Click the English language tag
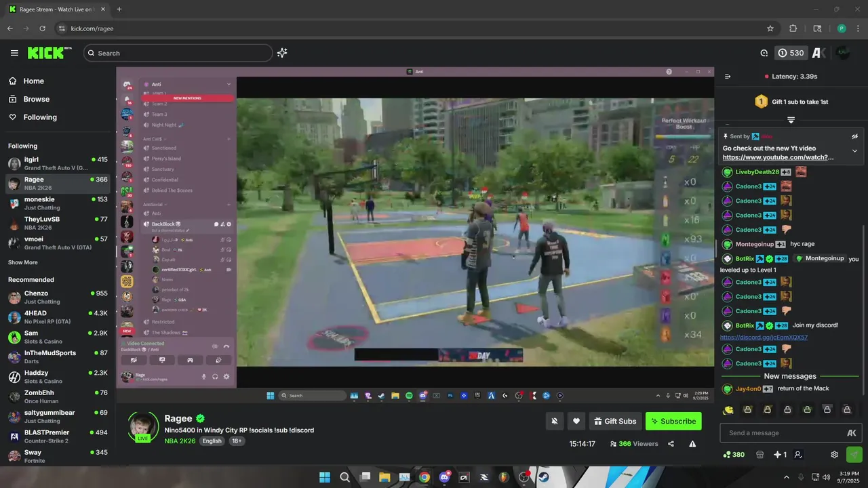This screenshot has height=488, width=868. coord(212,441)
